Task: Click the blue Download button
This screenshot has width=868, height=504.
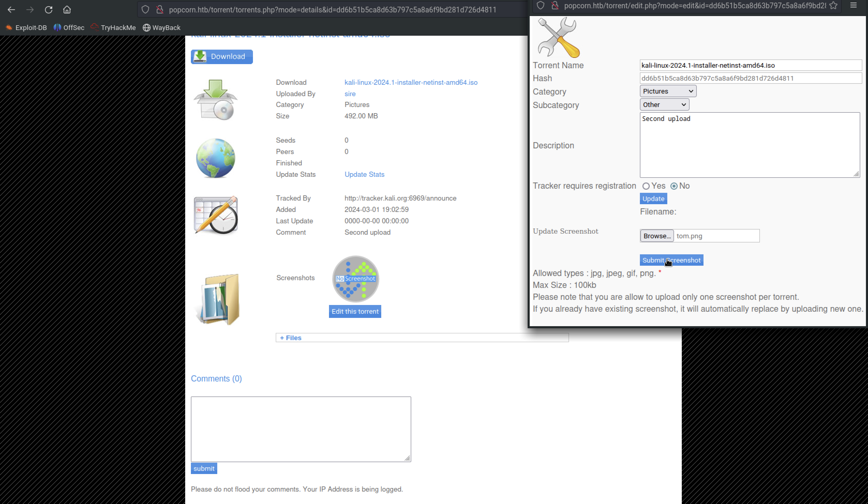Action: point(222,57)
